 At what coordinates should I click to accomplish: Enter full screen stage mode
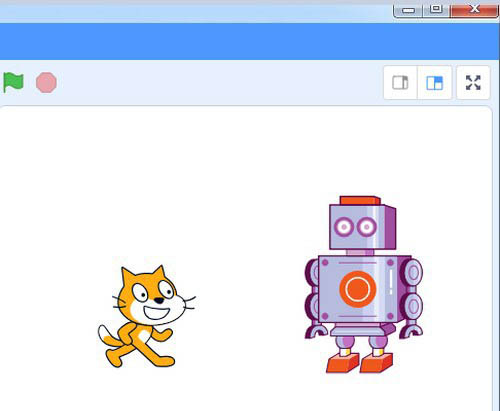pyautogui.click(x=473, y=83)
